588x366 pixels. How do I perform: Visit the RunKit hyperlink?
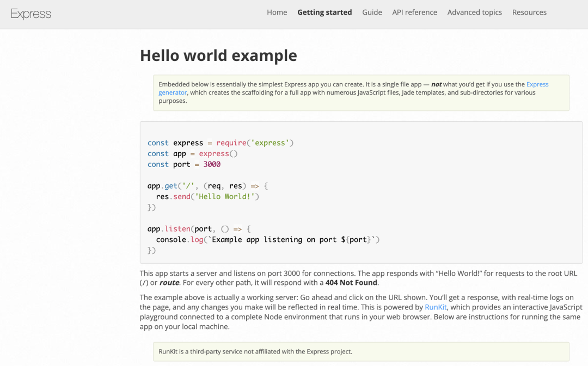click(435, 307)
